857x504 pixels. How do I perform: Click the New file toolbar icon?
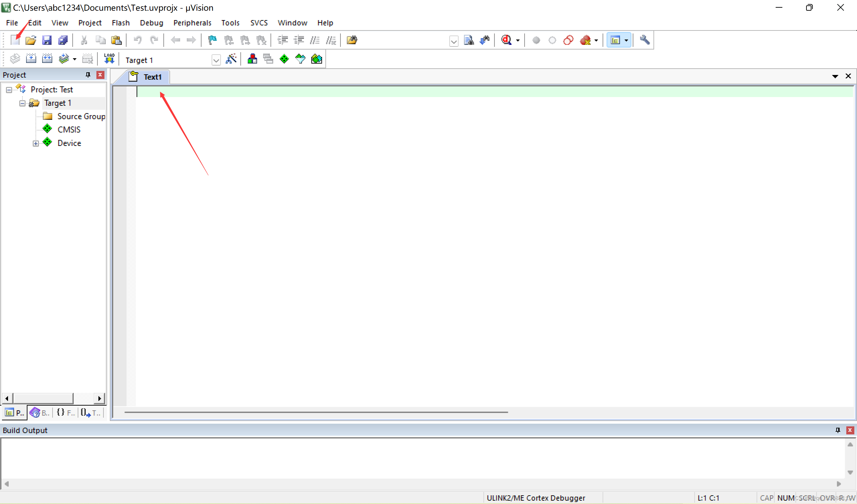pos(15,40)
